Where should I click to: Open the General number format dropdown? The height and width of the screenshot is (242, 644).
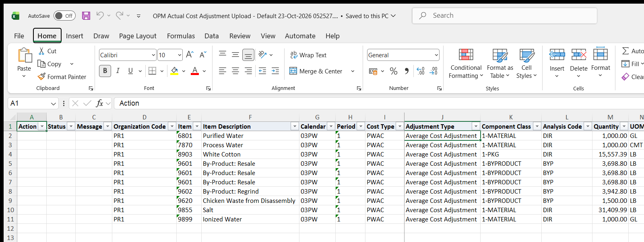point(436,55)
